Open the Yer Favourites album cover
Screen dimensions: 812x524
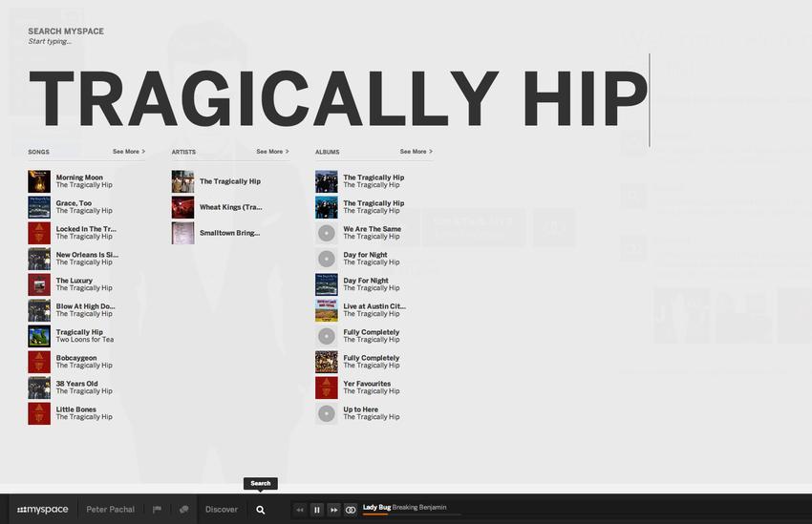pyautogui.click(x=327, y=388)
